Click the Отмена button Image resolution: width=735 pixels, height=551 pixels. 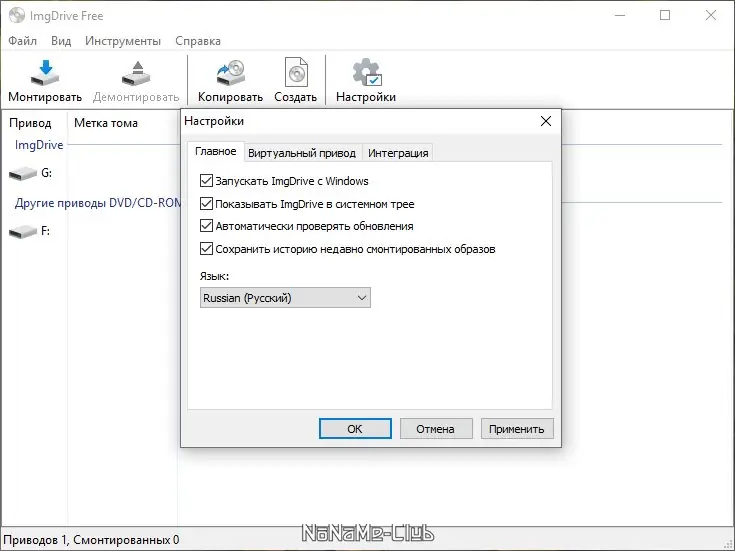click(435, 429)
